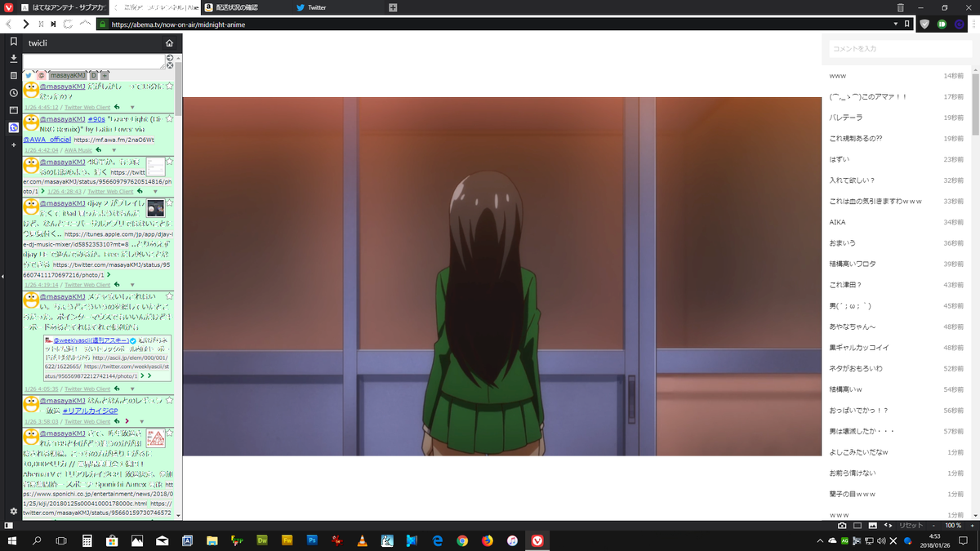Select the comment これ規制あるの??
Screen dimensions: 980x551
856,138
